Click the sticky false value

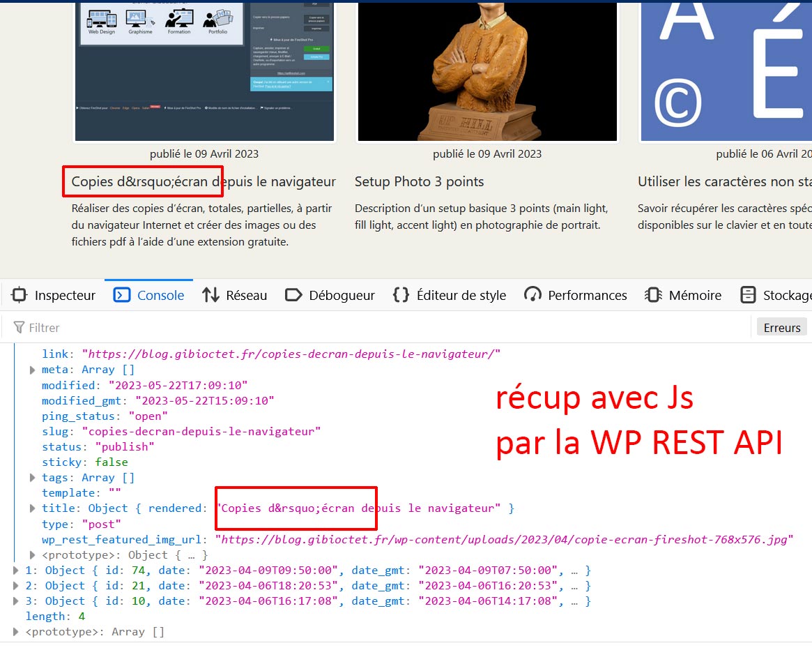(112, 462)
